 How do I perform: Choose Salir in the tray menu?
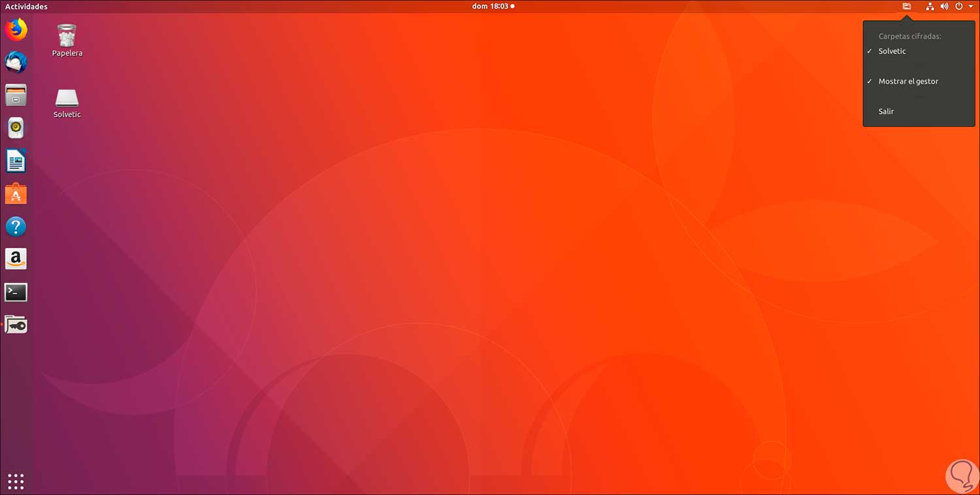point(919,112)
